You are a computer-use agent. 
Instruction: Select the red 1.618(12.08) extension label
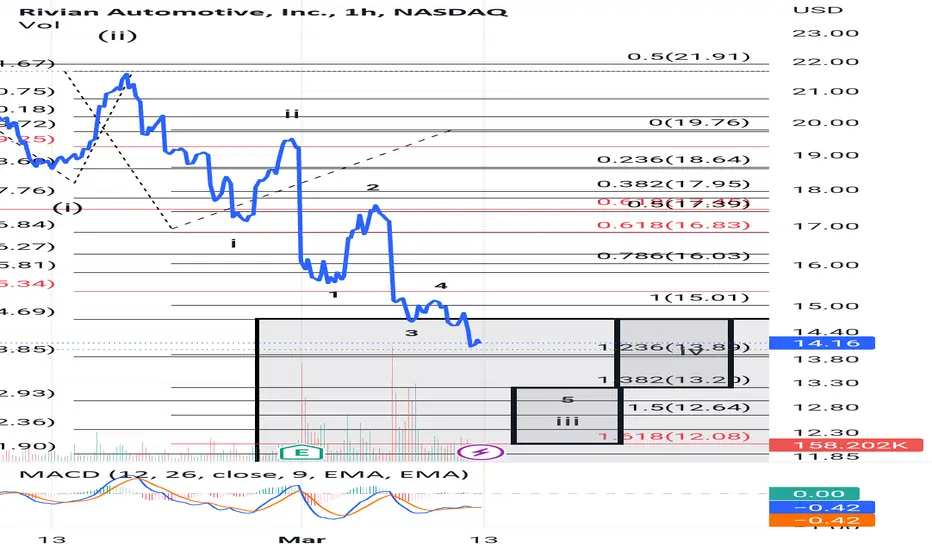click(673, 436)
